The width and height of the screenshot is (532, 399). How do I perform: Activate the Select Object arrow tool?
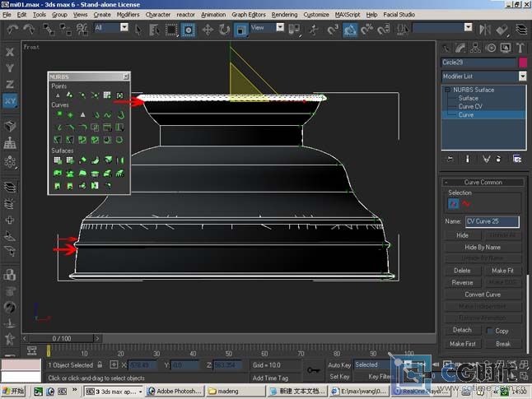point(138,30)
